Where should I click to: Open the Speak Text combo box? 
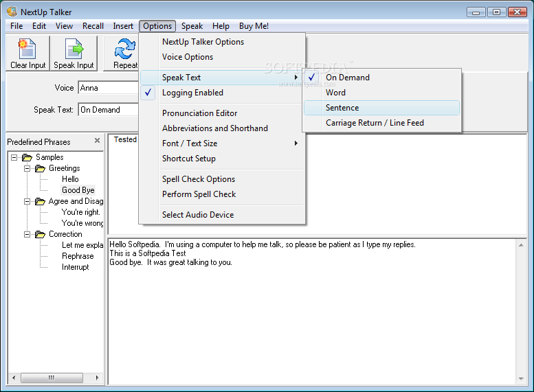[x=109, y=110]
